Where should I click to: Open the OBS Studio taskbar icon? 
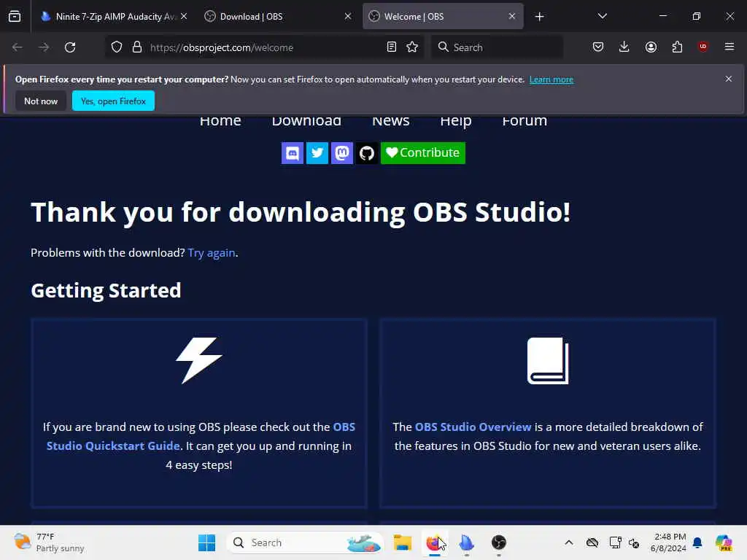pos(499,542)
